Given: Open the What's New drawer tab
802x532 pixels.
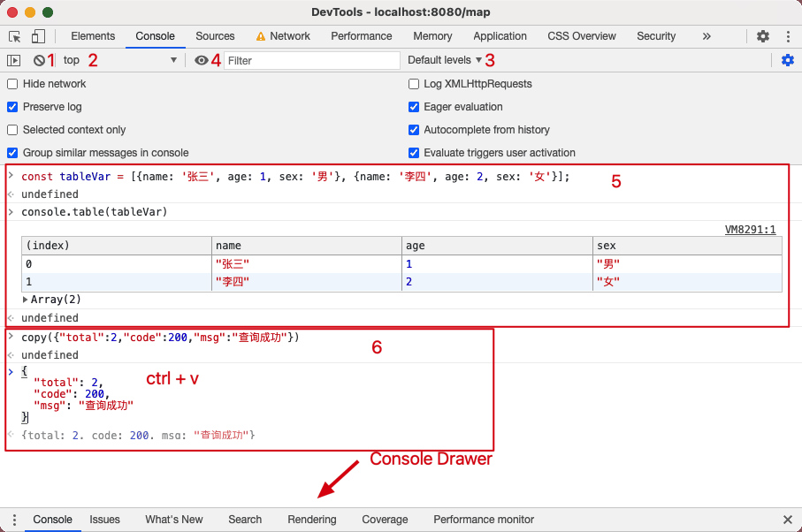Looking at the screenshot, I should pyautogui.click(x=174, y=520).
